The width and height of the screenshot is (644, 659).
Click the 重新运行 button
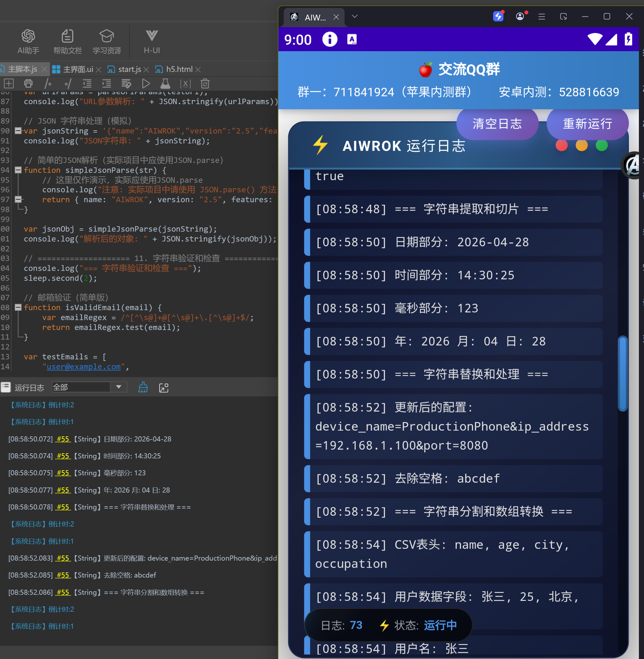(x=587, y=124)
